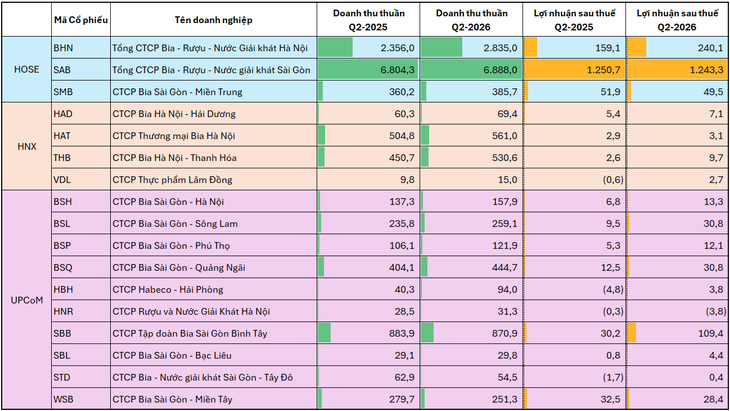Click 'CTCP Bia Sài Gòn - Miền Tây'
Screen dimensions: 730x411
pyautogui.click(x=172, y=399)
